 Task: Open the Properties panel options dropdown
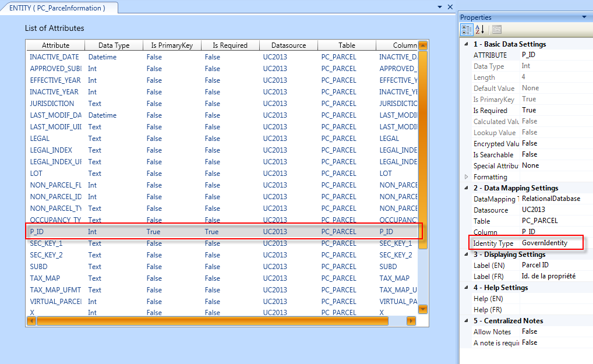click(584, 17)
